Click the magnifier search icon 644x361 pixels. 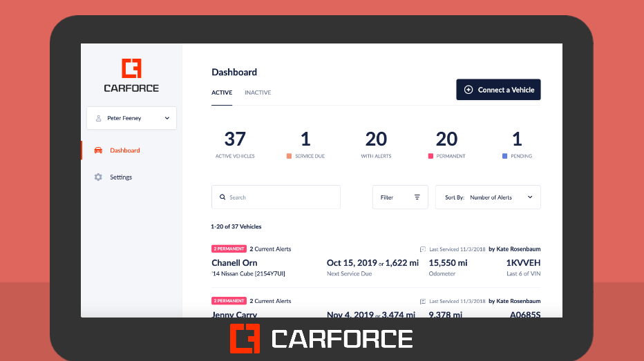[222, 197]
